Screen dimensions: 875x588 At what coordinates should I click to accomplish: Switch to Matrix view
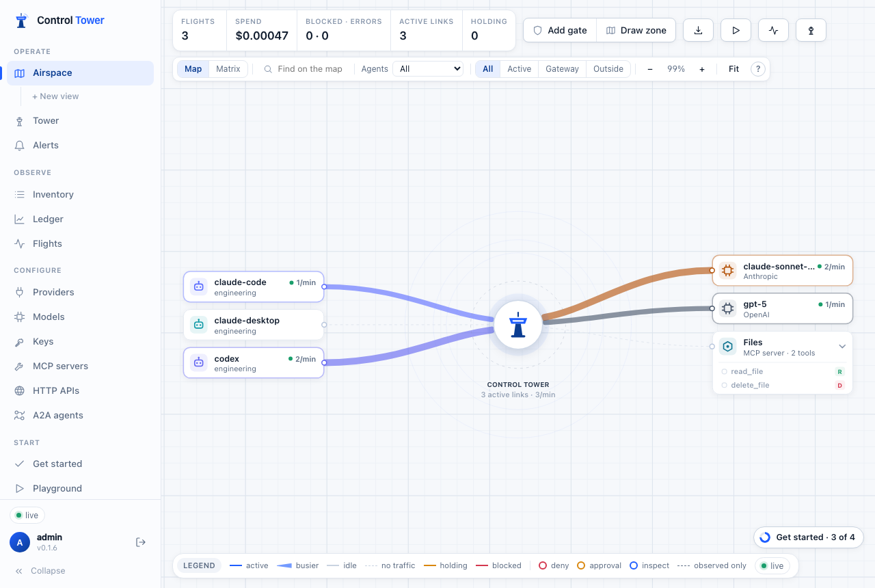click(228, 69)
